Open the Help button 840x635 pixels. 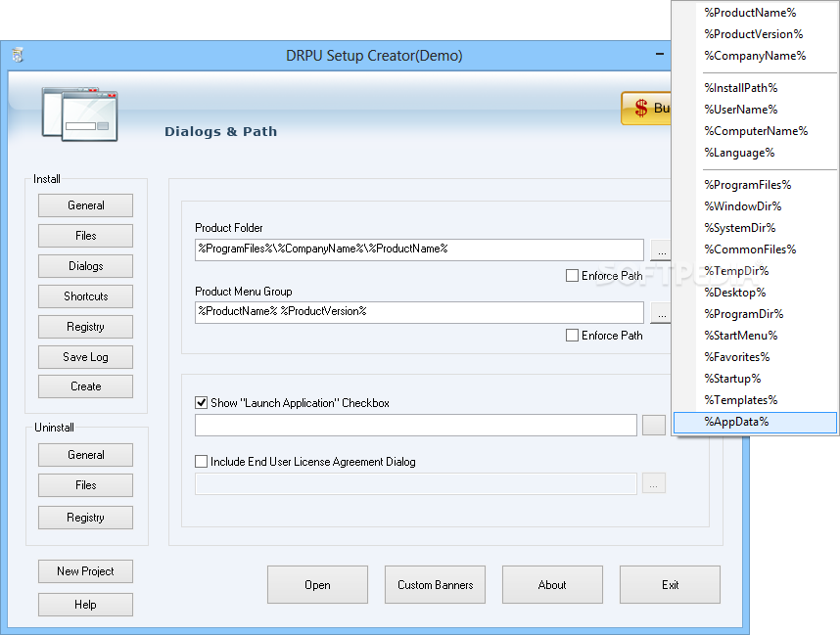tap(86, 605)
